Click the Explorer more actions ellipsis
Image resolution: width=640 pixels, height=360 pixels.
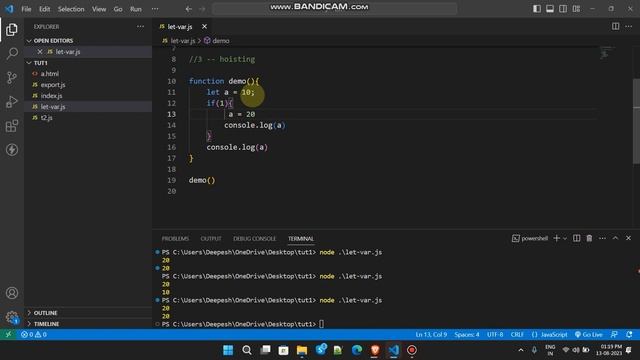[x=140, y=27]
